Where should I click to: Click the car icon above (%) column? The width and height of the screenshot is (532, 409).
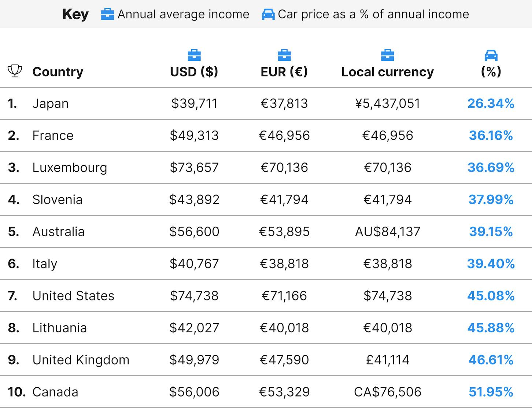coord(491,55)
